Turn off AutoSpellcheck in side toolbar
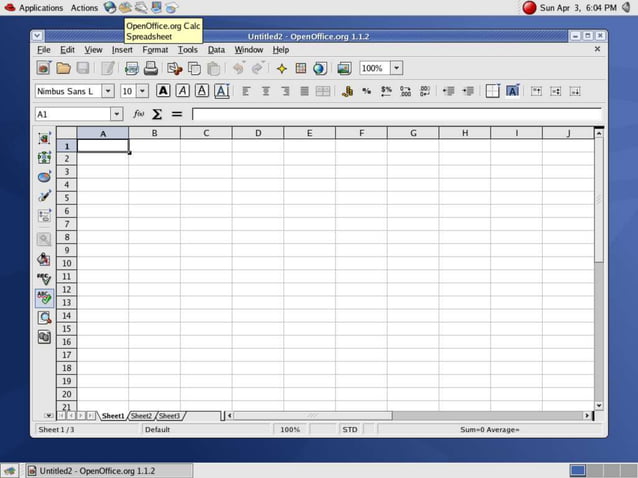This screenshot has height=478, width=638. 44,298
